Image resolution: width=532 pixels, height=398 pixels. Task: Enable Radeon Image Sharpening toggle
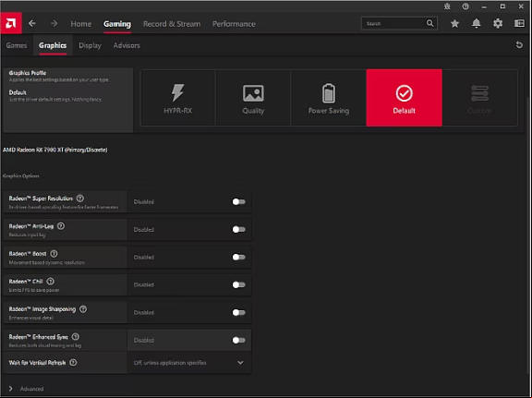click(x=238, y=312)
